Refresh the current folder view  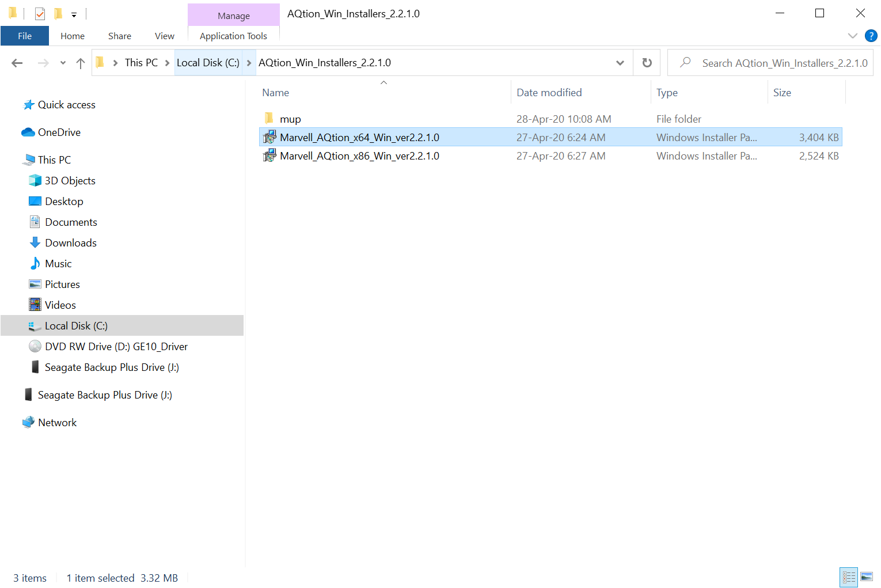(647, 63)
